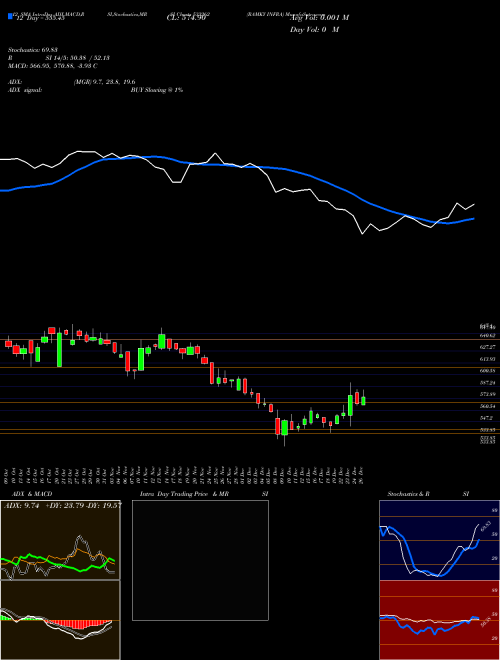Click the last green candlestick on the chart
The height and width of the screenshot is (660, 500).
click(x=363, y=401)
